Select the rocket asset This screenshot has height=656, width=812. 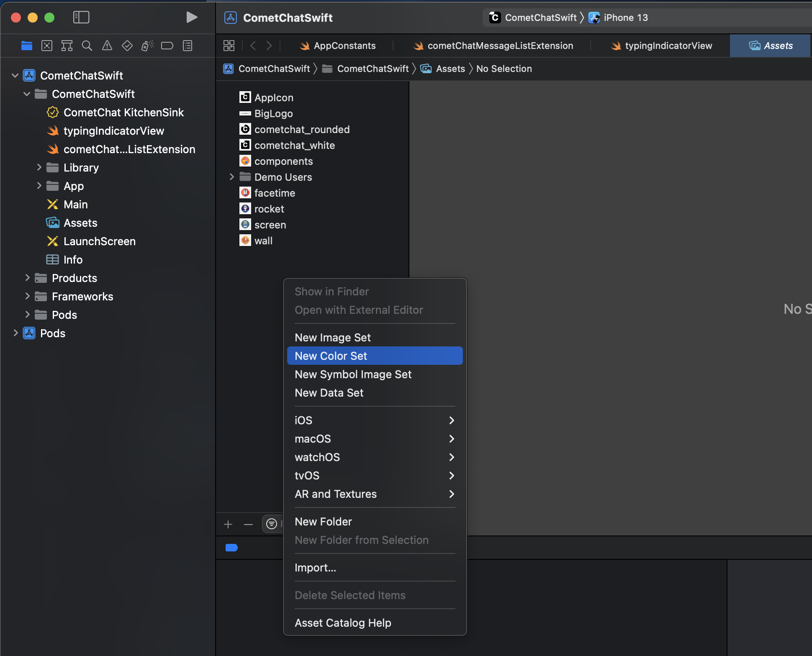(x=262, y=209)
